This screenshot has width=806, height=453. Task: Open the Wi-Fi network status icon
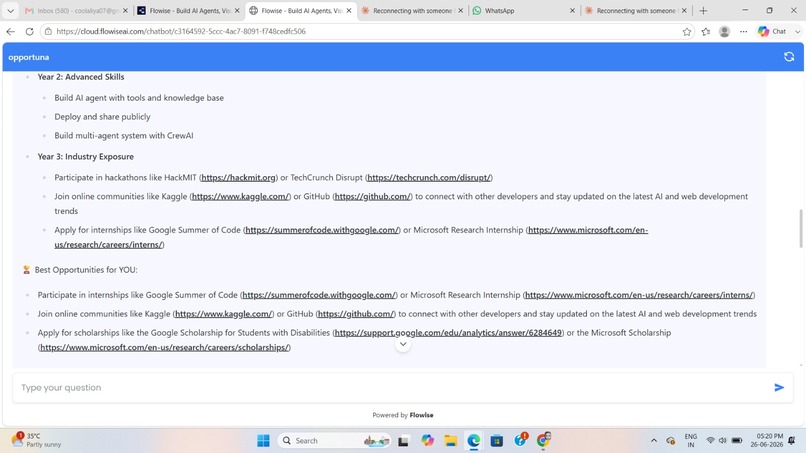pos(710,441)
